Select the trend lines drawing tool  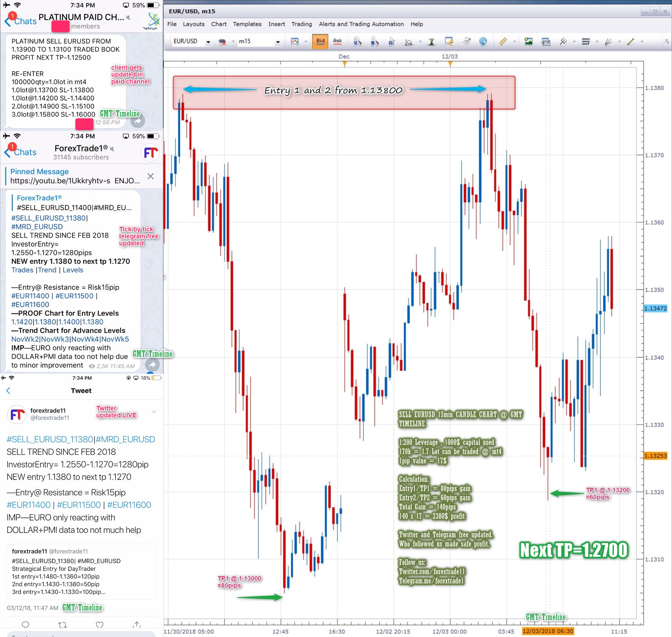click(563, 42)
